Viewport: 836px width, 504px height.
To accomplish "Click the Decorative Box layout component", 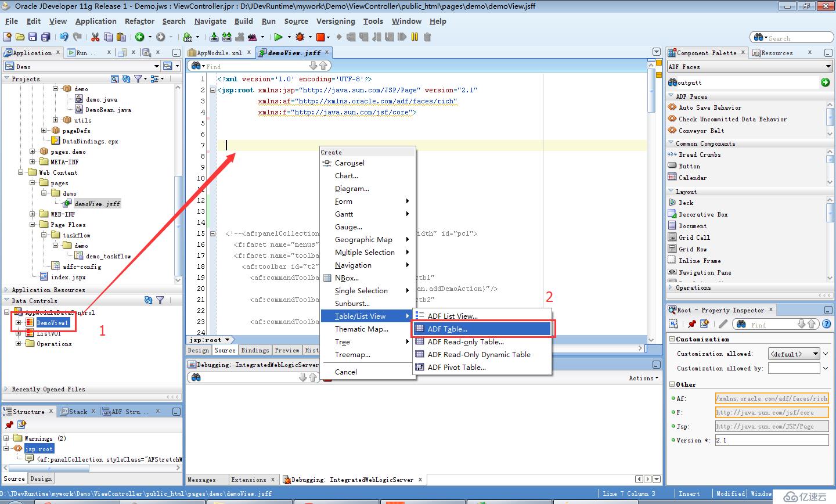I will pos(703,214).
